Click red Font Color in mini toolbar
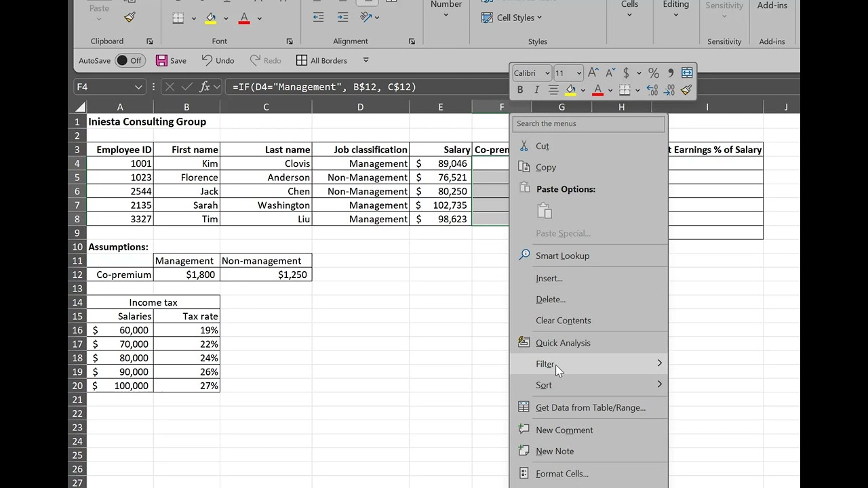 [x=597, y=90]
